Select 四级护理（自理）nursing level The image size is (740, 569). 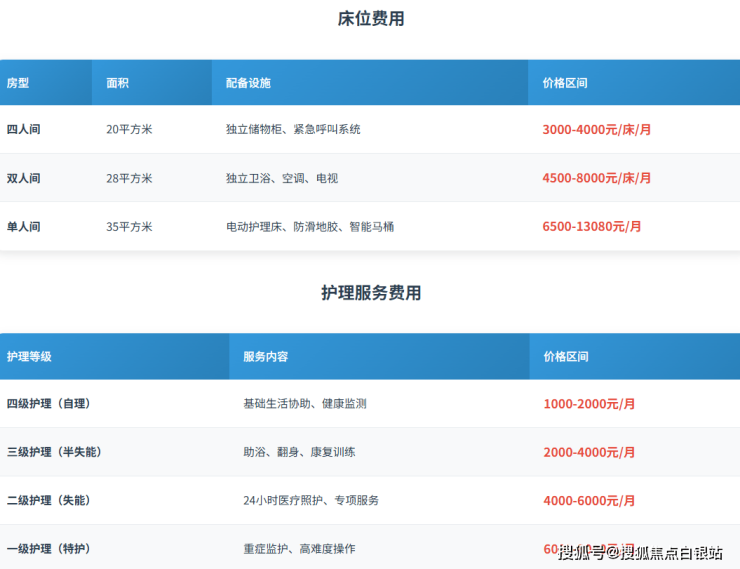[49, 404]
